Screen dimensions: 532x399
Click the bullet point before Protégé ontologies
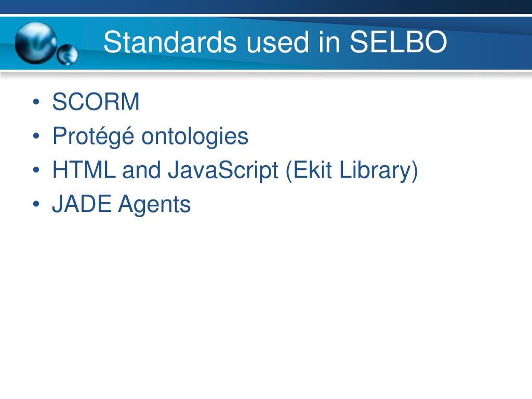pos(36,136)
